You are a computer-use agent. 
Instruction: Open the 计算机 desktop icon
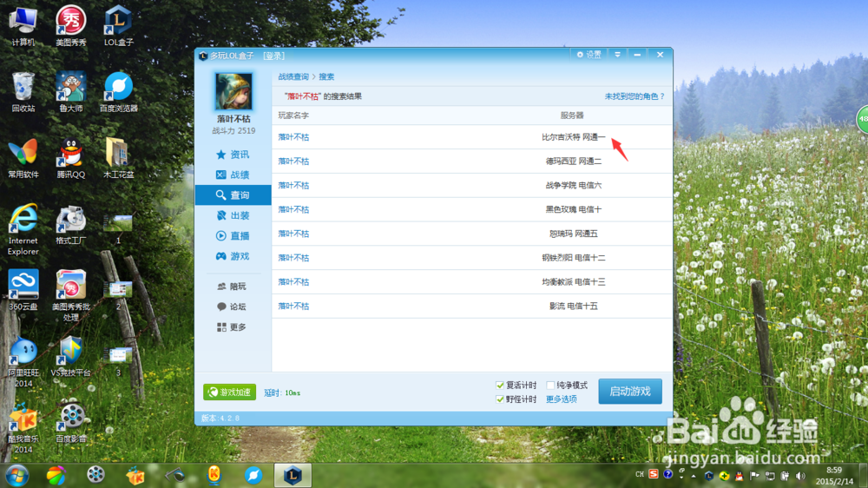[23, 26]
